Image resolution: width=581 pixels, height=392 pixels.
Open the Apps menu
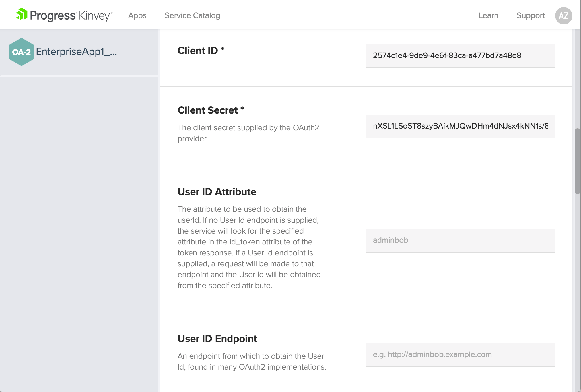[137, 15]
